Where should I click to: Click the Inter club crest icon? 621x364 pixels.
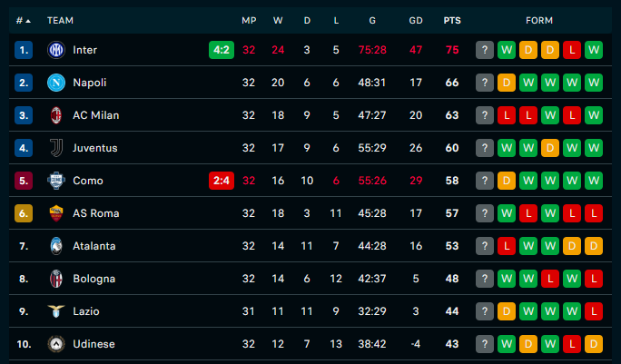point(56,50)
